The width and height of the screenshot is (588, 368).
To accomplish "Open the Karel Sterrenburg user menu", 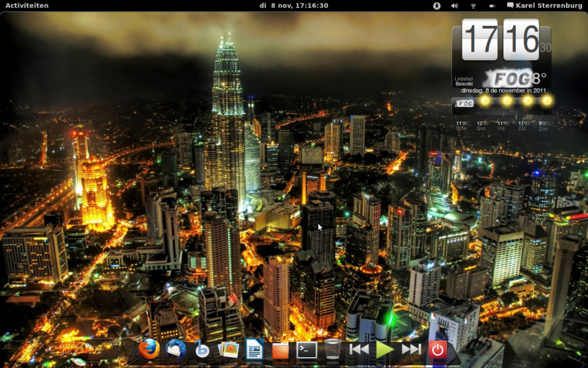I will 544,5.
